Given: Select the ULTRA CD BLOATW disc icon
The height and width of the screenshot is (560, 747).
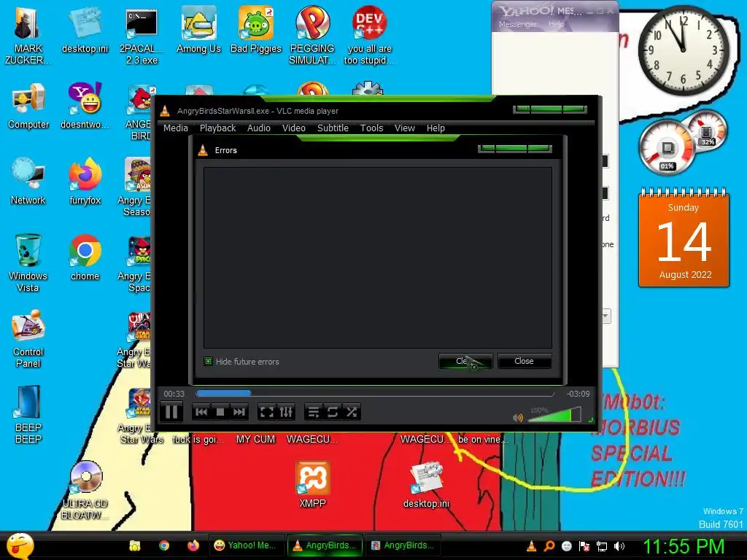Looking at the screenshot, I should click(85, 491).
